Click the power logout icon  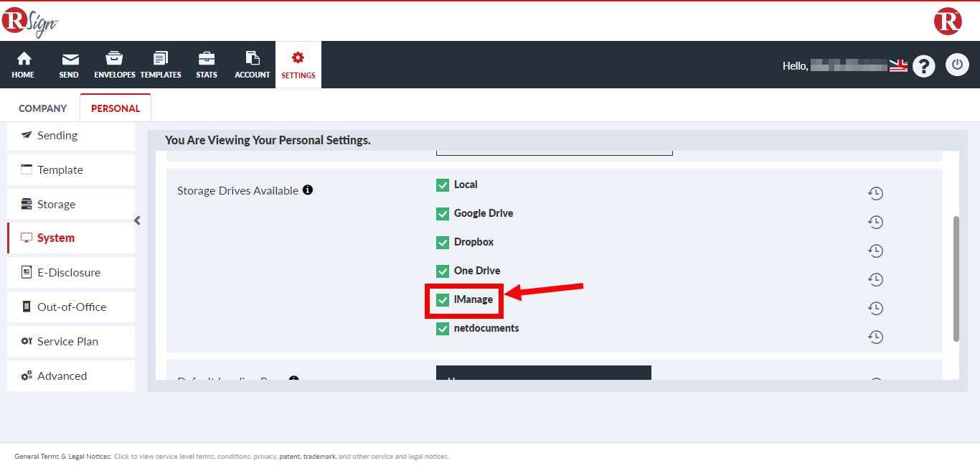(957, 65)
